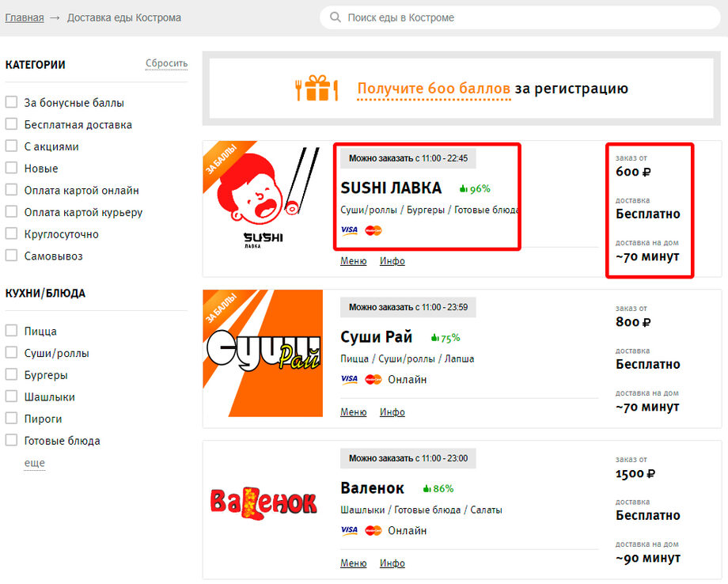
Task: Check Готовые блюда cuisine filter
Action: pyautogui.click(x=11, y=440)
